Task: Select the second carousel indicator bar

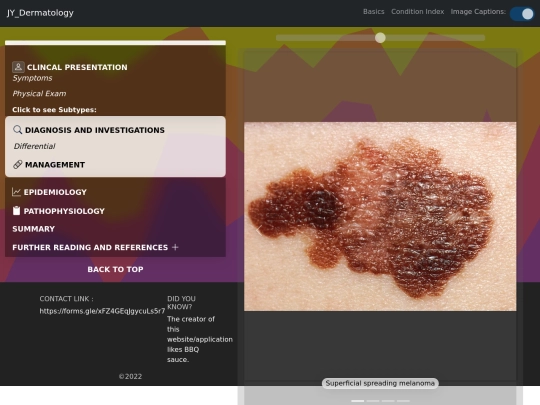Action: click(x=373, y=401)
